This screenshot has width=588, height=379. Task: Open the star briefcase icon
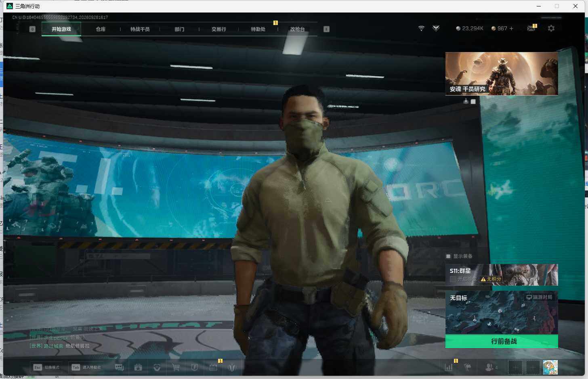[x=138, y=367]
